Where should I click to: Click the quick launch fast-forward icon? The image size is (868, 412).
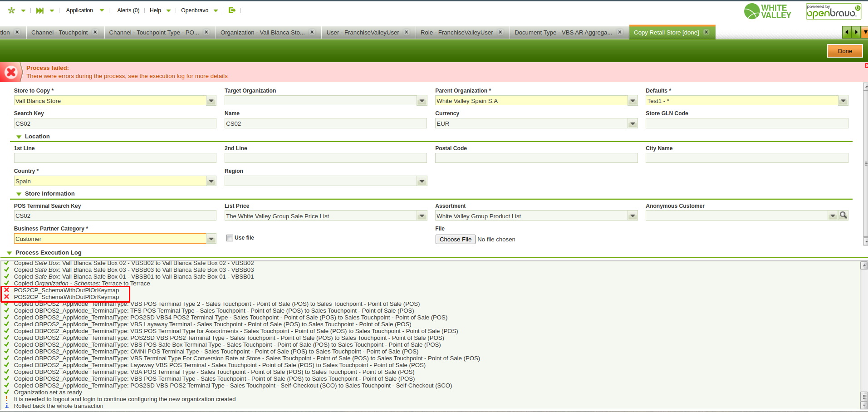(40, 10)
